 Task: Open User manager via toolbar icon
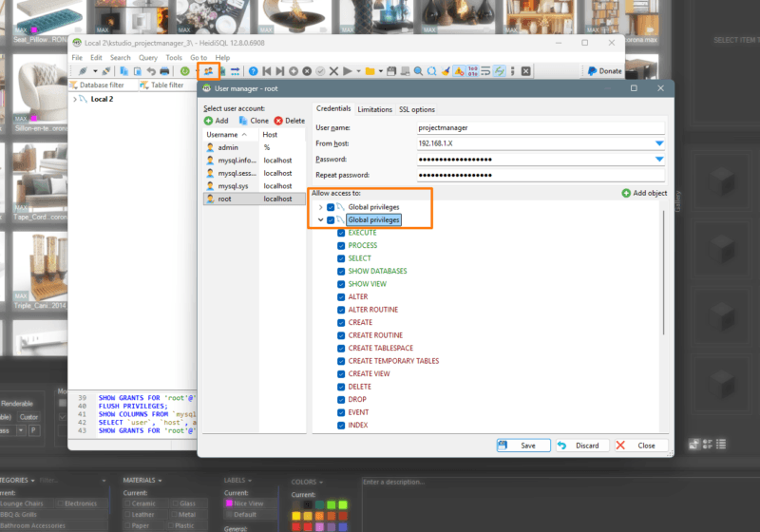208,71
